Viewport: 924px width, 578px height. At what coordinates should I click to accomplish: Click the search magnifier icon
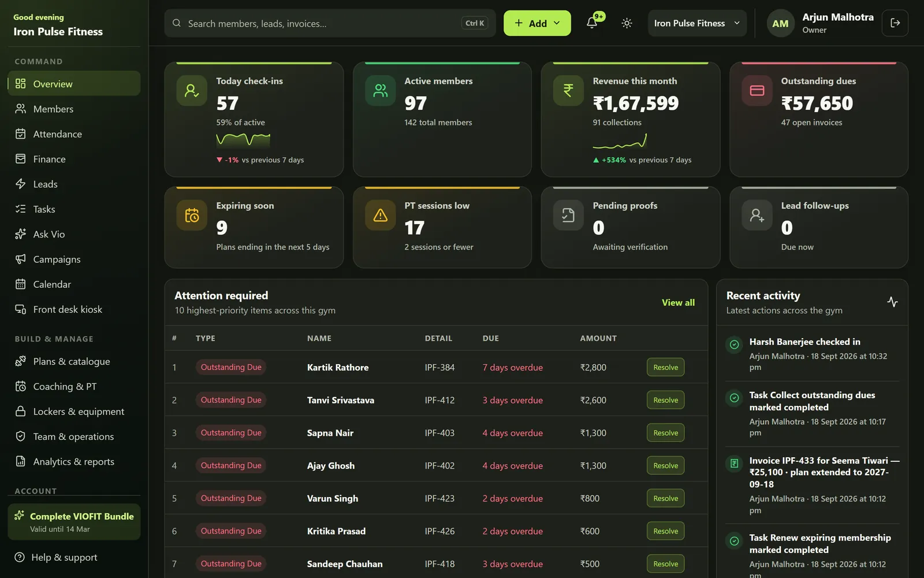coord(177,23)
